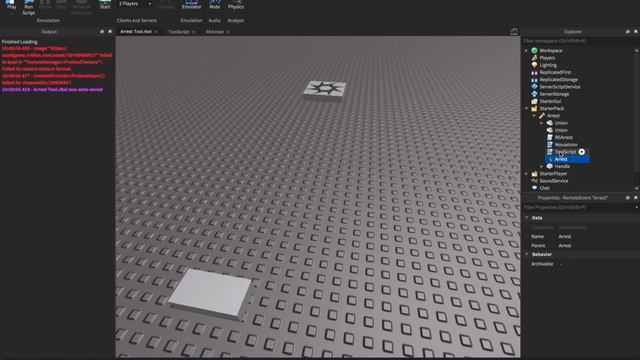Click the viewport layout icon beside document tabs
The height and width of the screenshot is (360, 640).
513,32
